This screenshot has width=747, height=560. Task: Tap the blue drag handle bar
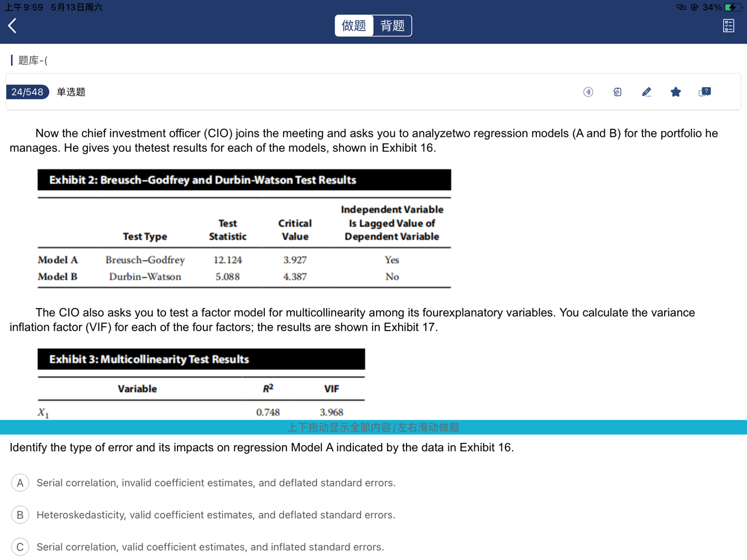[373, 427]
